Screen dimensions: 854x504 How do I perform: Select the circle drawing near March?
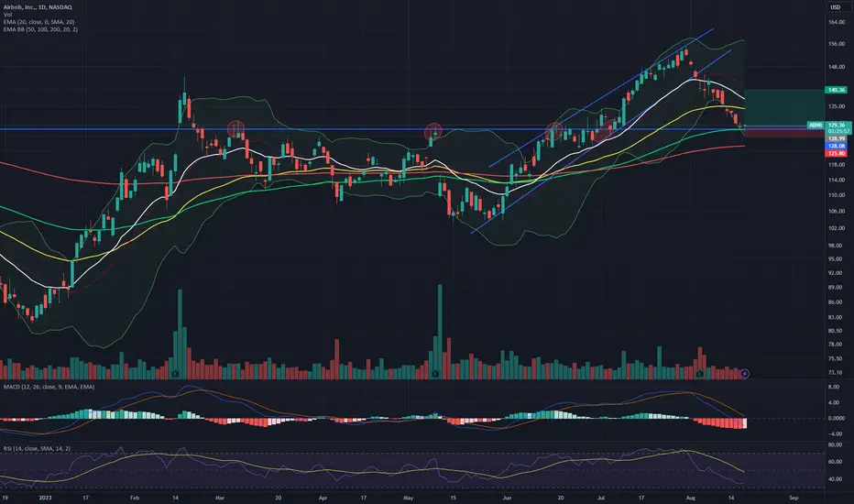click(235, 129)
